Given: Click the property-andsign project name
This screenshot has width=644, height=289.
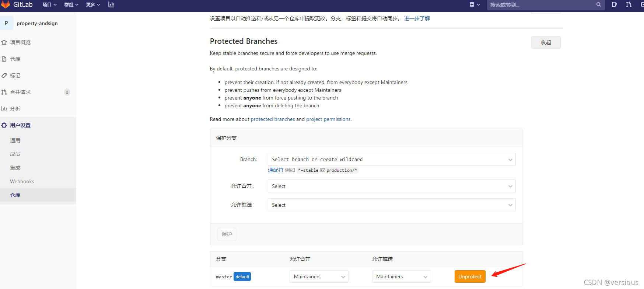Looking at the screenshot, I should (37, 23).
